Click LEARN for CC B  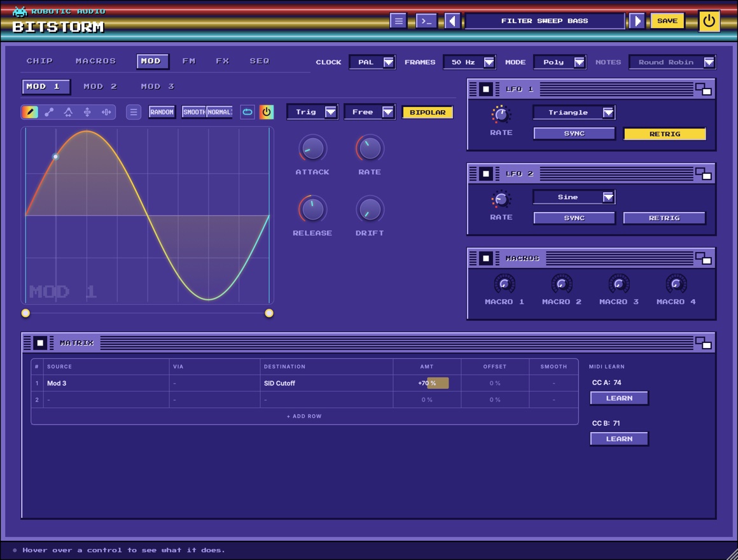pyautogui.click(x=619, y=438)
